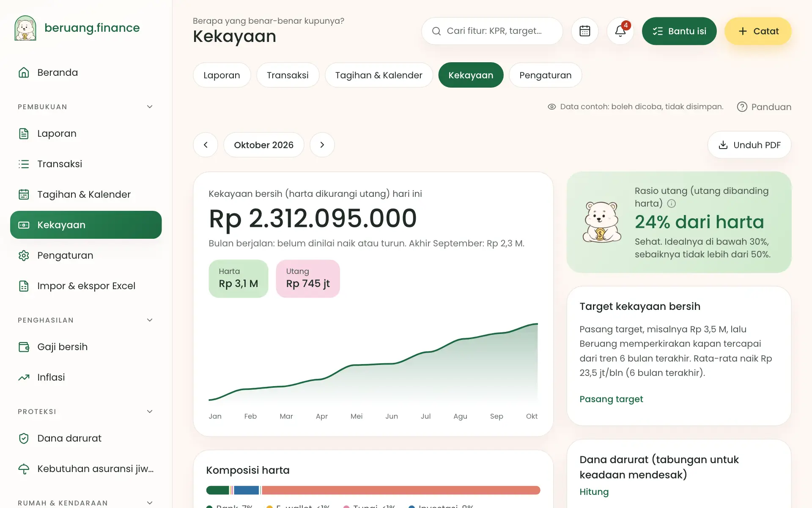Click Hitung under Dana darurat
The image size is (812, 508).
click(594, 491)
